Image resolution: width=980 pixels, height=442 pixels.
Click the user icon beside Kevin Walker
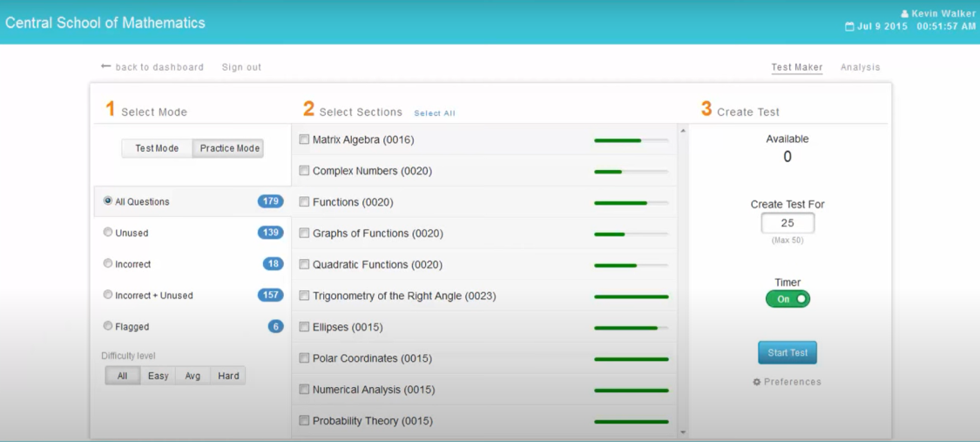coord(904,14)
